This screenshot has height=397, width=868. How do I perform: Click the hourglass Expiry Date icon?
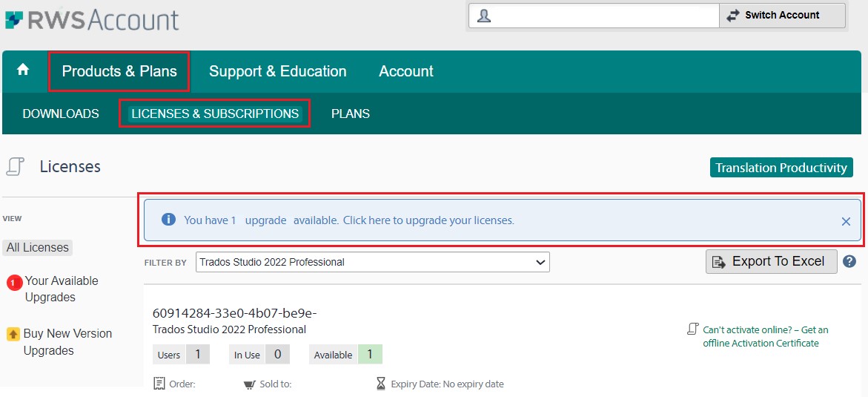(x=381, y=383)
